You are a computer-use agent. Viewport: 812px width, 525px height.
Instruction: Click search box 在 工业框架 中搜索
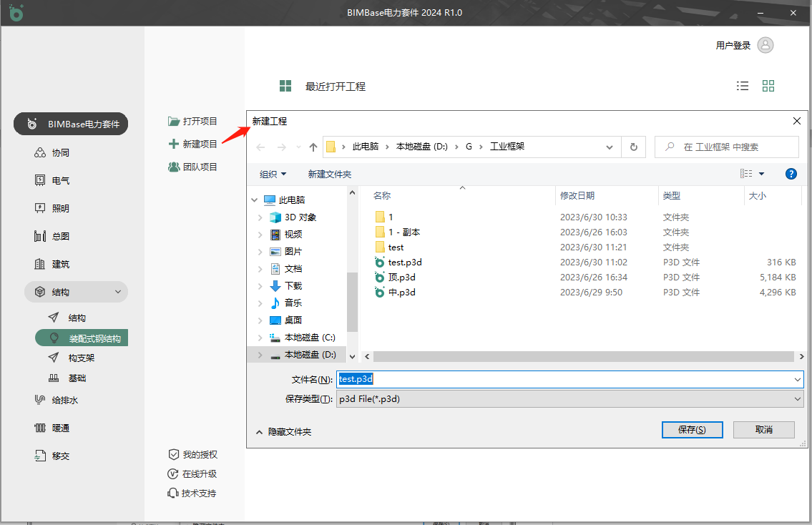pos(727,147)
